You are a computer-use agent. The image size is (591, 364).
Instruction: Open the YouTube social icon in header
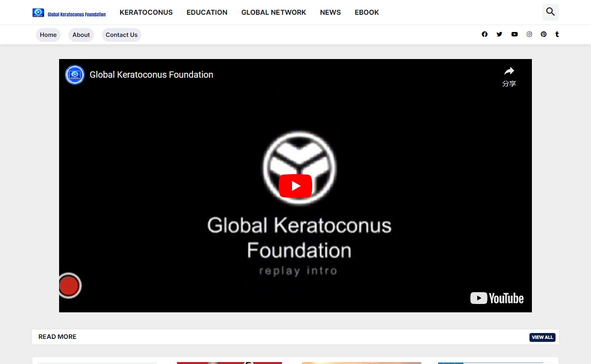coord(514,34)
